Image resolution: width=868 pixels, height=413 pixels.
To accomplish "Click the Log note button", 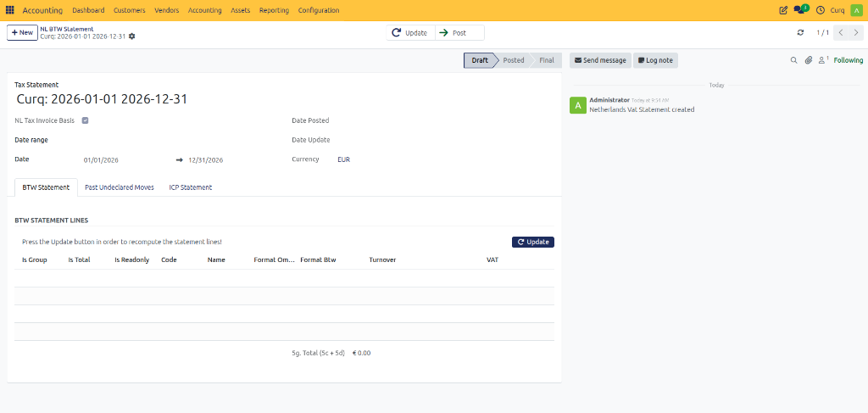I will pos(655,60).
